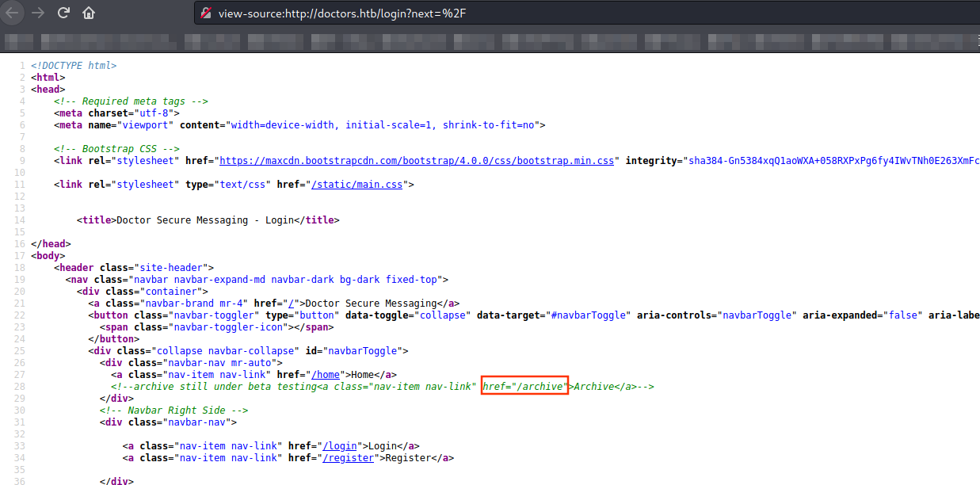Open the bootstrap.min.css stylesheet link
980x485 pixels.
coord(417,161)
